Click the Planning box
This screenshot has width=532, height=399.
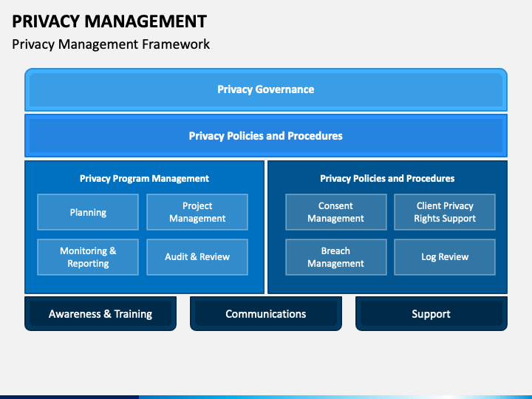[88, 212]
